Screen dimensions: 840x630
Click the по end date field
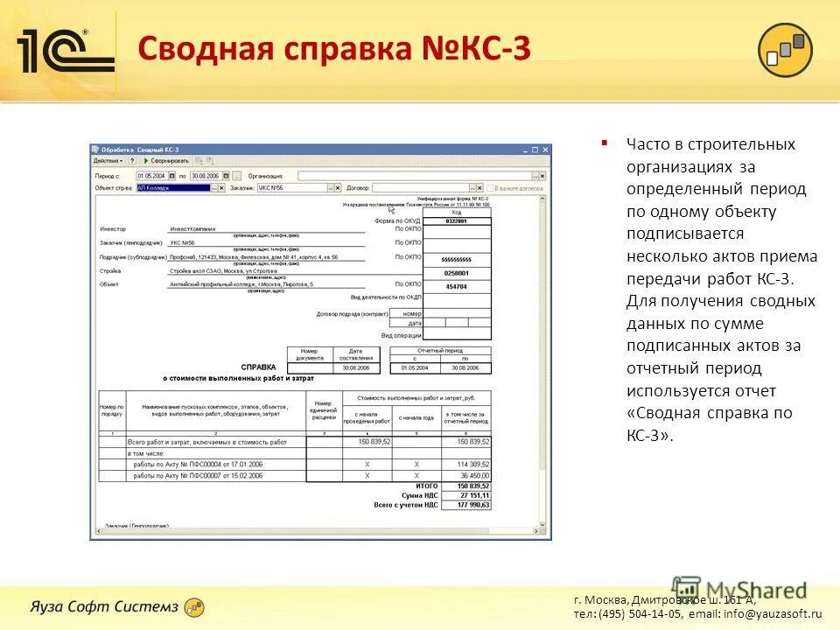(206, 176)
